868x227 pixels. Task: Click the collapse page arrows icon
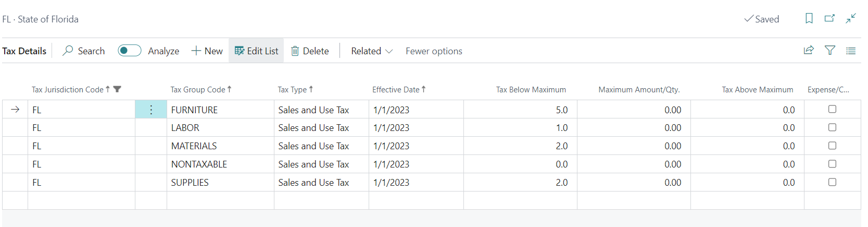click(851, 19)
